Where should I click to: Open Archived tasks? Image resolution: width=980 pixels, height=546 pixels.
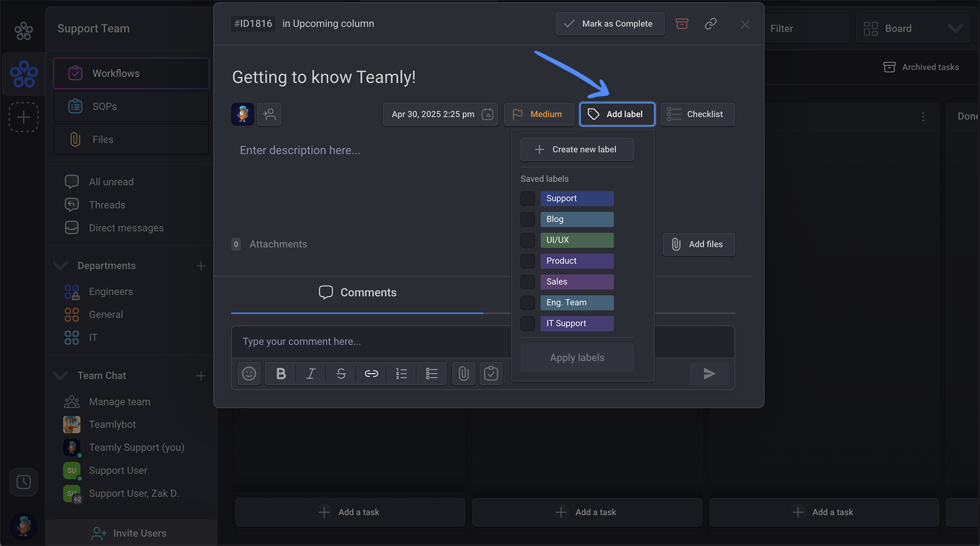click(921, 67)
